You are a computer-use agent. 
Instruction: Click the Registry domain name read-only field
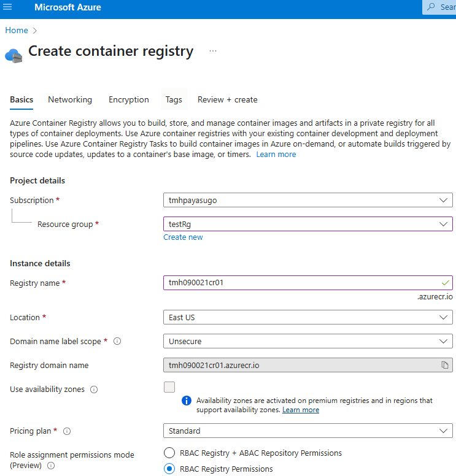pyautogui.click(x=307, y=365)
